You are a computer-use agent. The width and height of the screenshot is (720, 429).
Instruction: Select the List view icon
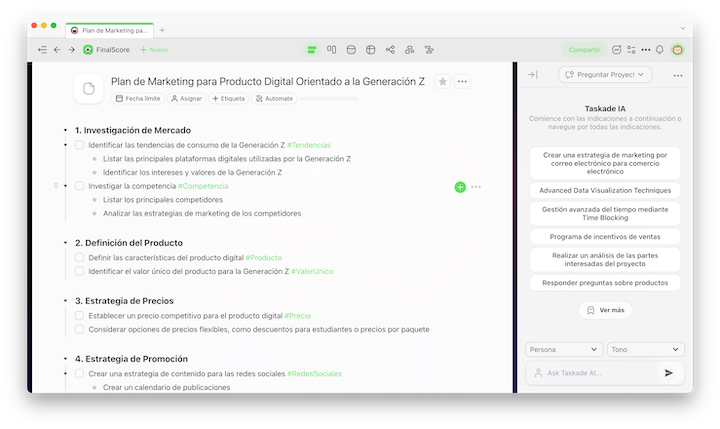click(312, 50)
